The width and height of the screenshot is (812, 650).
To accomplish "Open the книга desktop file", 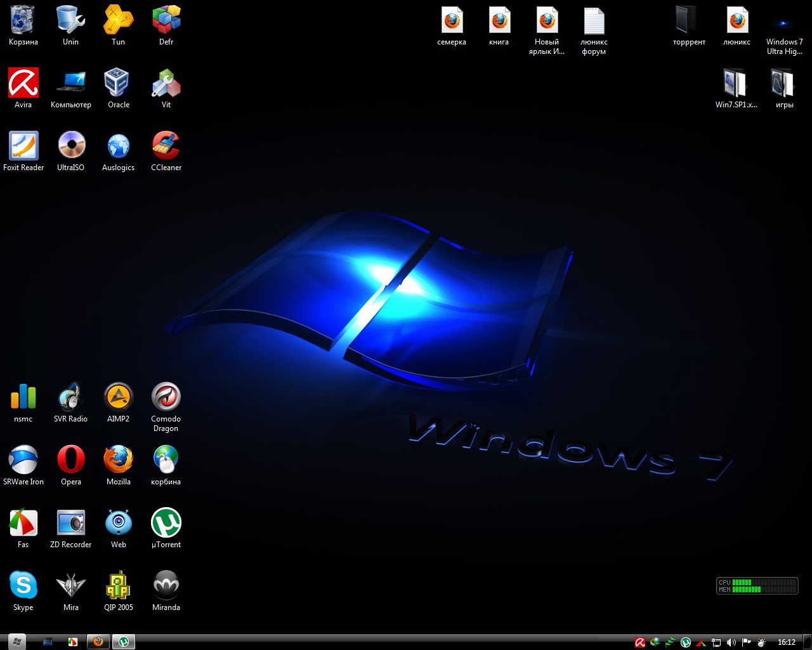I will tap(499, 25).
